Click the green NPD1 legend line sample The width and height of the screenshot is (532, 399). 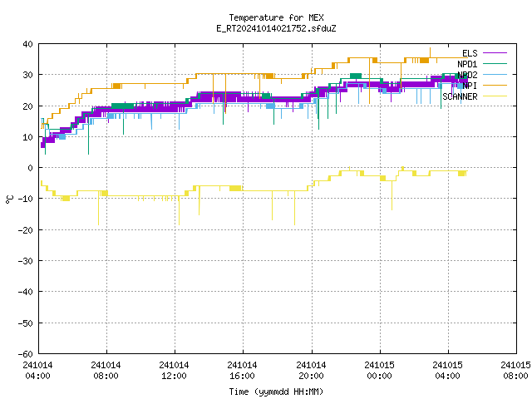(x=495, y=64)
